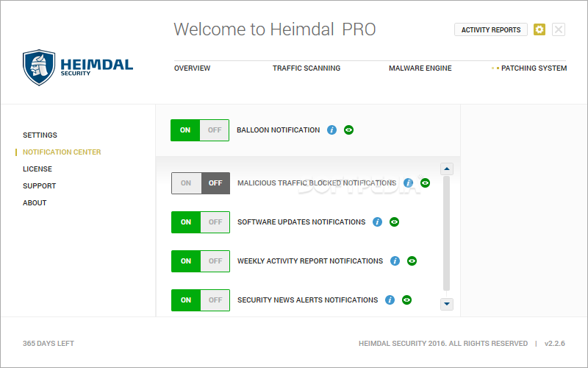Preview Malicious Traffic Blocked notification eye icon
The width and height of the screenshot is (588, 368).
[x=425, y=183]
